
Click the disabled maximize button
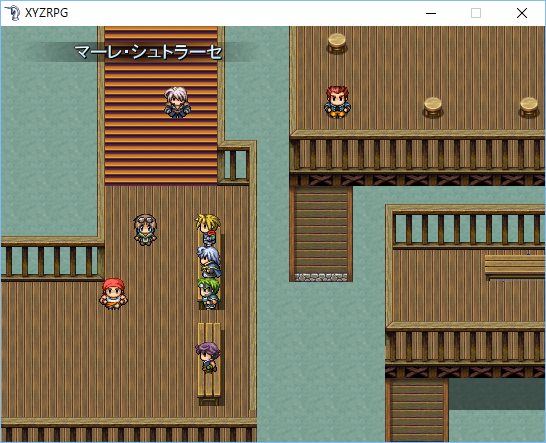[476, 13]
